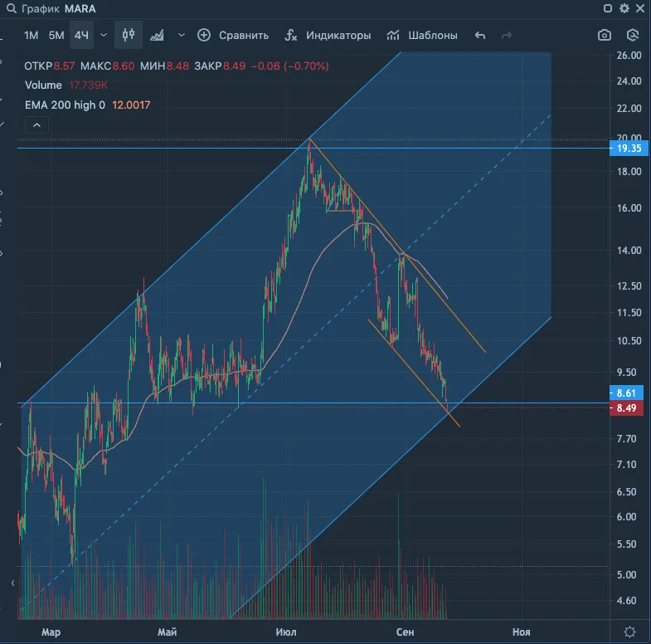
Task: Click the 8.61 price line label
Action: pos(626,393)
